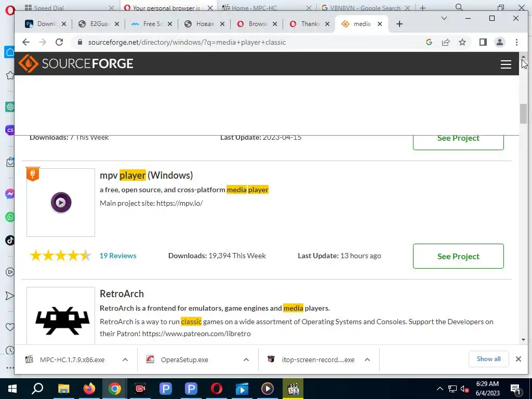532x399 pixels.
Task: Launch Firefox from the taskbar
Action: point(89,389)
